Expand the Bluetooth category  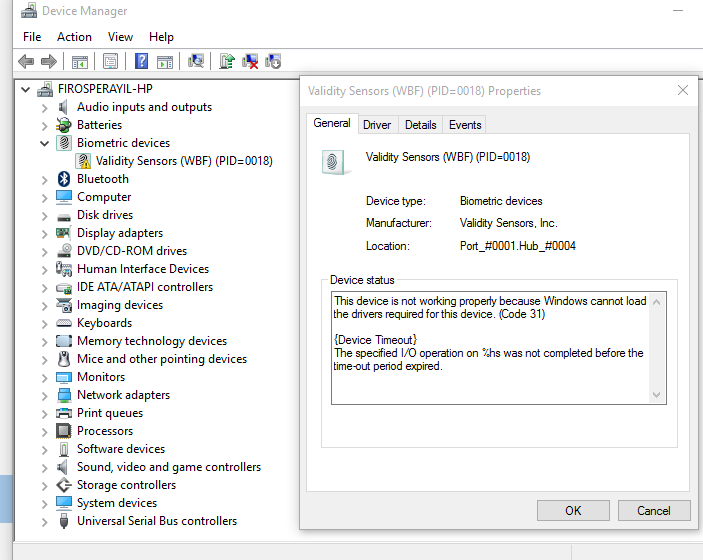coord(44,180)
